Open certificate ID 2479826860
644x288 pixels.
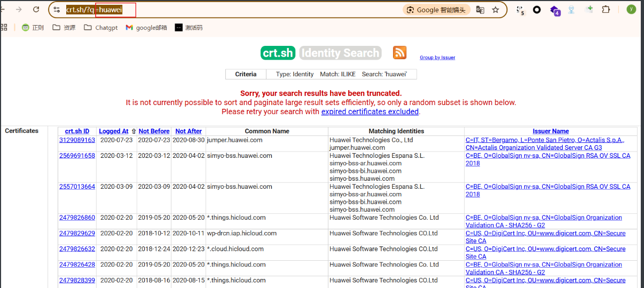(x=77, y=218)
